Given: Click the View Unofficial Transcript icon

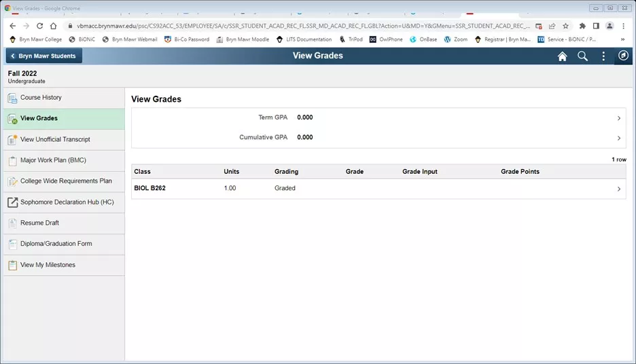Looking at the screenshot, I should click(13, 140).
